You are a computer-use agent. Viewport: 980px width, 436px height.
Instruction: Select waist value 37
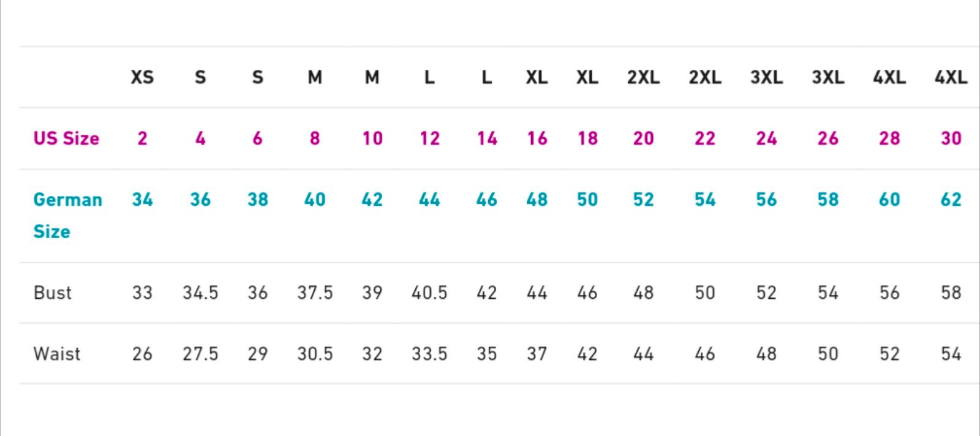(x=537, y=354)
